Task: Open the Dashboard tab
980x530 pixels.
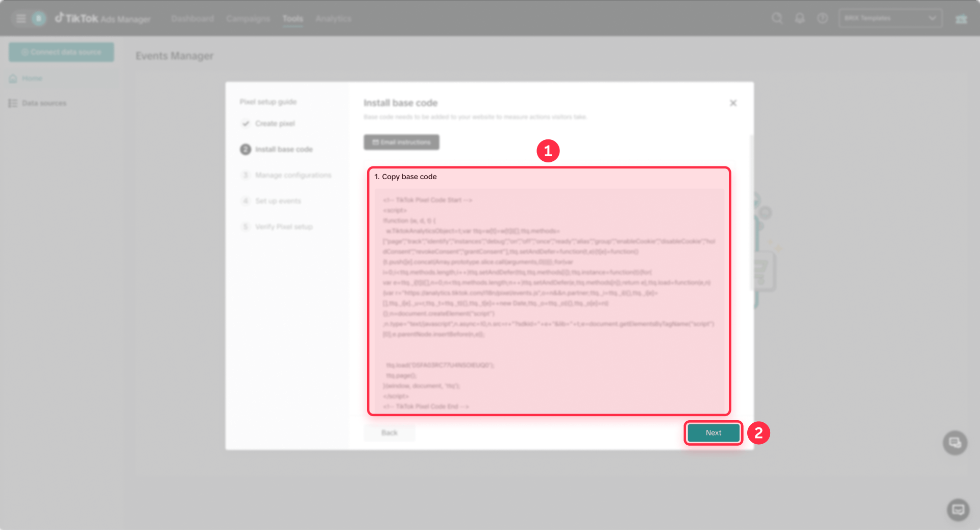Action: (x=192, y=18)
